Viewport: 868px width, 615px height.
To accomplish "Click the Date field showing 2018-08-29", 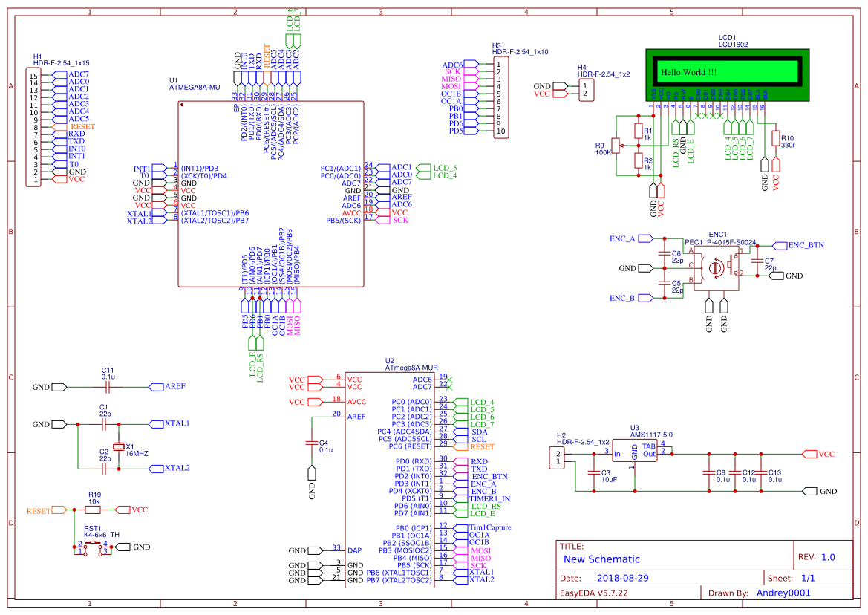I will 624,576.
